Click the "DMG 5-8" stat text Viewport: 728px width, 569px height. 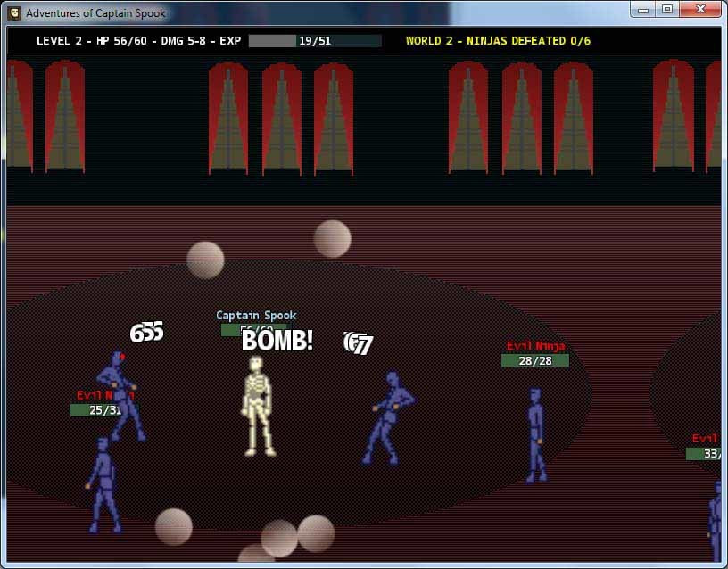[183, 41]
